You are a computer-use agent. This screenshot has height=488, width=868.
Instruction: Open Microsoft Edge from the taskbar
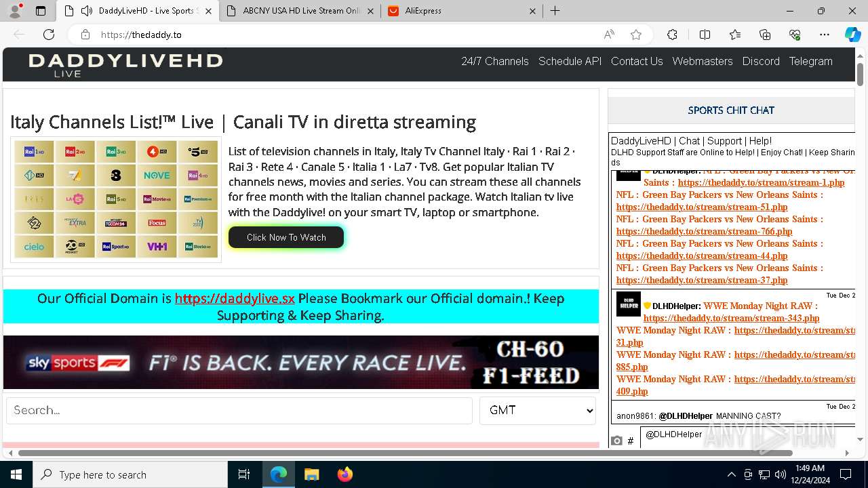click(279, 474)
